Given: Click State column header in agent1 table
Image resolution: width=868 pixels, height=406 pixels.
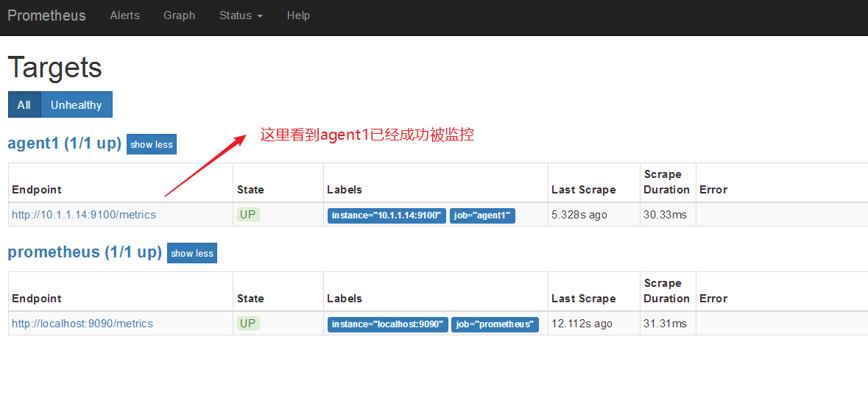Looking at the screenshot, I should [250, 190].
